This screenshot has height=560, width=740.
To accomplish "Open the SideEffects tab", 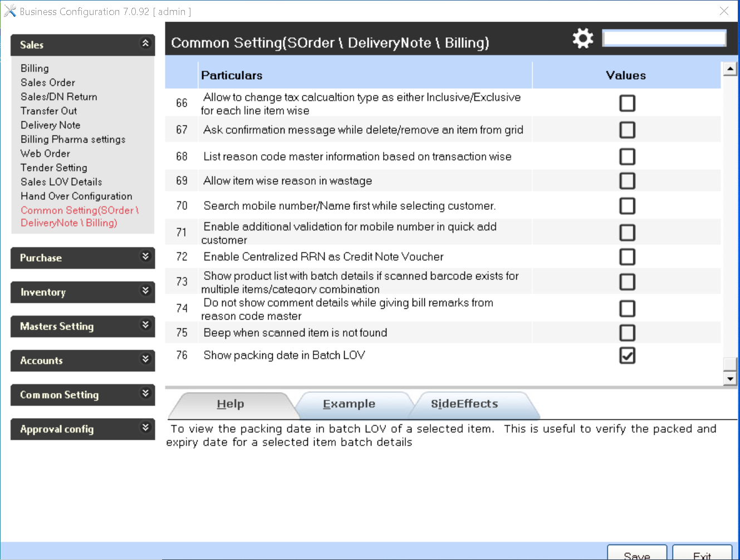I will coord(464,405).
